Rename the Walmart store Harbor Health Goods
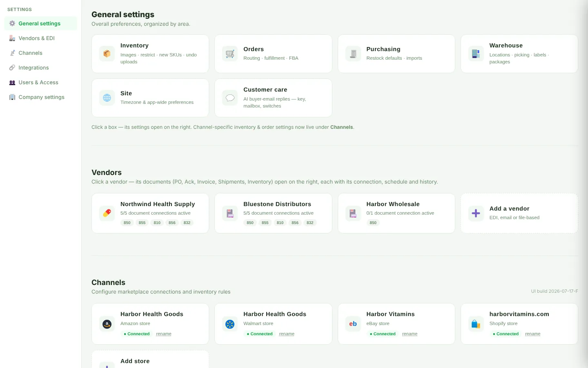 click(287, 334)
